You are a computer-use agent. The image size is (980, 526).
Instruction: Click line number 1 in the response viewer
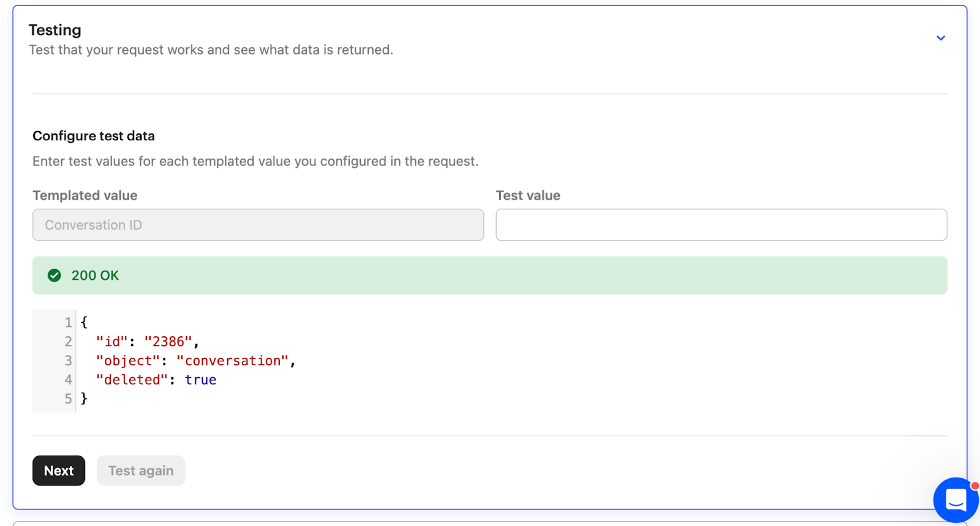[x=68, y=322]
